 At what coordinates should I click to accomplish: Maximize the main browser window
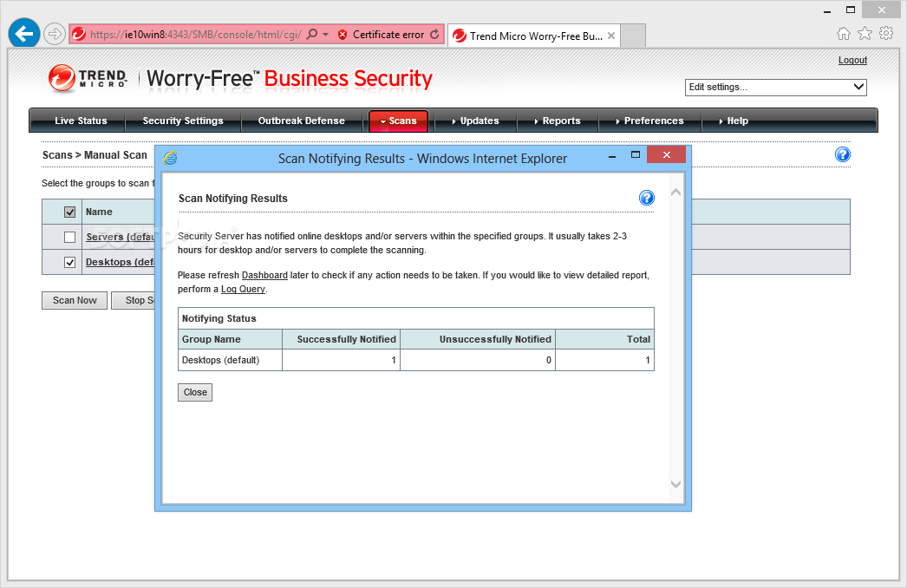coord(851,10)
